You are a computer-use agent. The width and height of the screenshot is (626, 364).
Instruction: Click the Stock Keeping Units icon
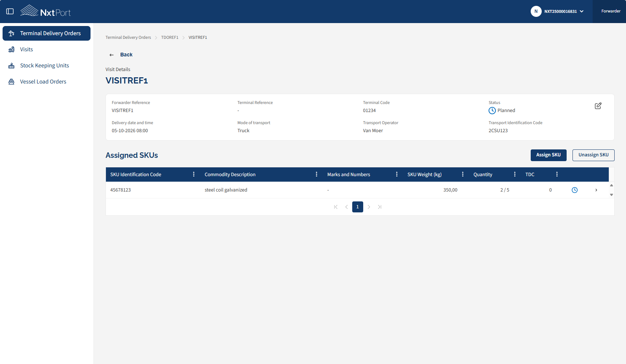pyautogui.click(x=11, y=66)
